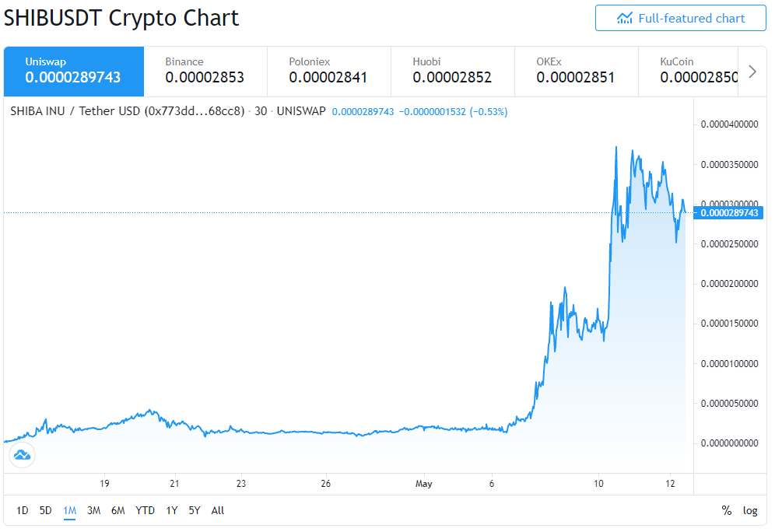The image size is (782, 532).
Task: Switch to Poloniex price tab
Action: pyautogui.click(x=329, y=72)
